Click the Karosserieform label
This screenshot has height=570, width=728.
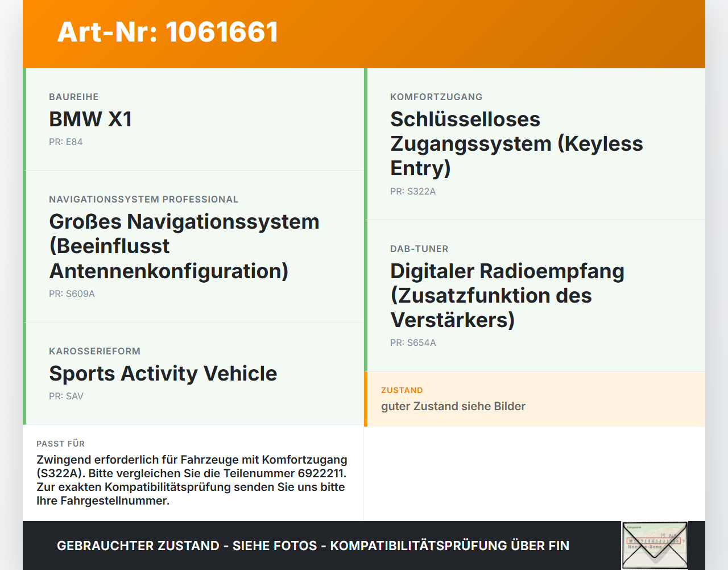pyautogui.click(x=94, y=352)
